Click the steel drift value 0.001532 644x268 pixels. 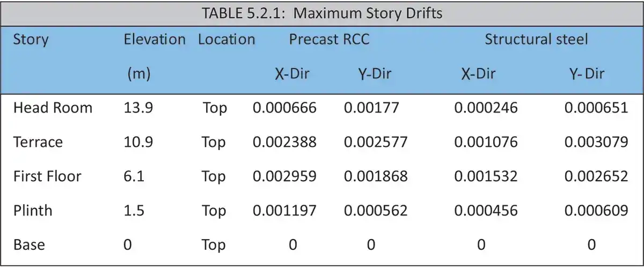[486, 176]
